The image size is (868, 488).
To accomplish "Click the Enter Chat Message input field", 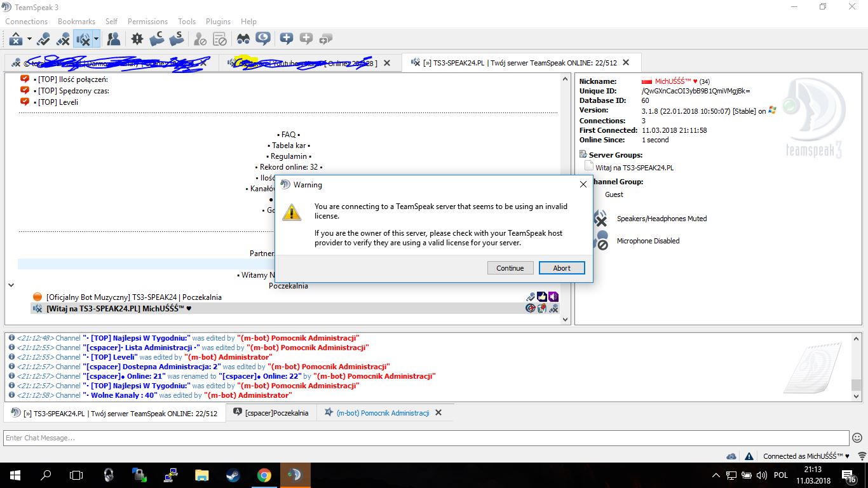I will click(426, 438).
